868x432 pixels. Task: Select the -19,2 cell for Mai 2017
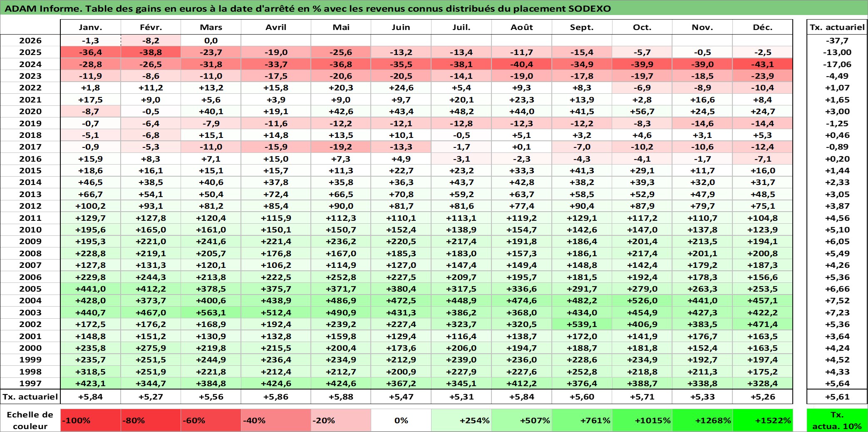[341, 147]
